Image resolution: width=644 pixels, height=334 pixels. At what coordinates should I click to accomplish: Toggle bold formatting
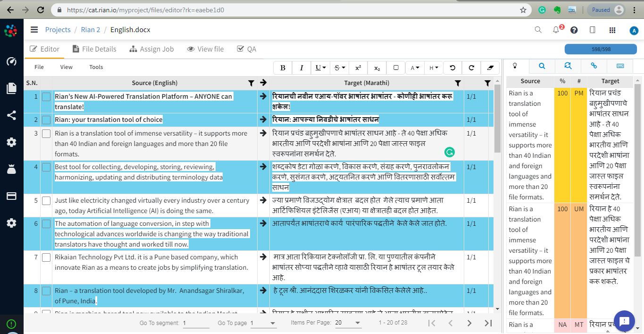click(283, 68)
